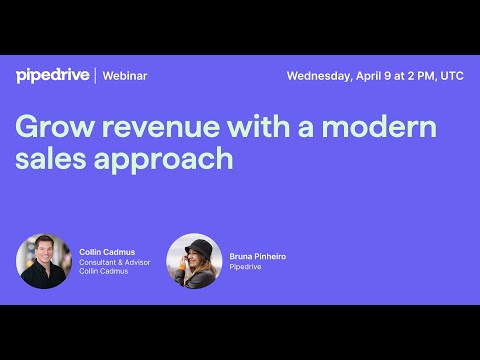Click the Pipedrive logo
The image size is (480, 360).
click(x=53, y=76)
